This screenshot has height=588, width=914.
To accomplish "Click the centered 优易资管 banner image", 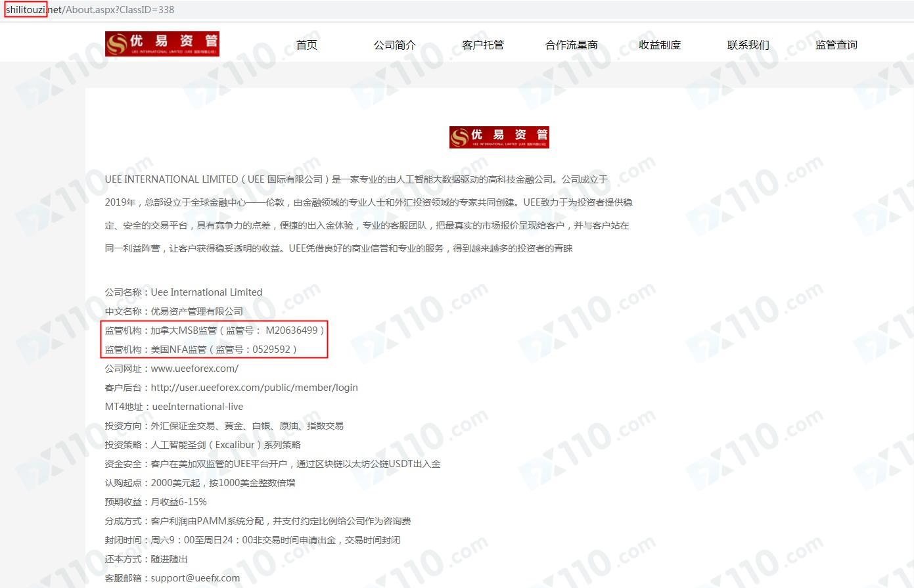I will [499, 137].
